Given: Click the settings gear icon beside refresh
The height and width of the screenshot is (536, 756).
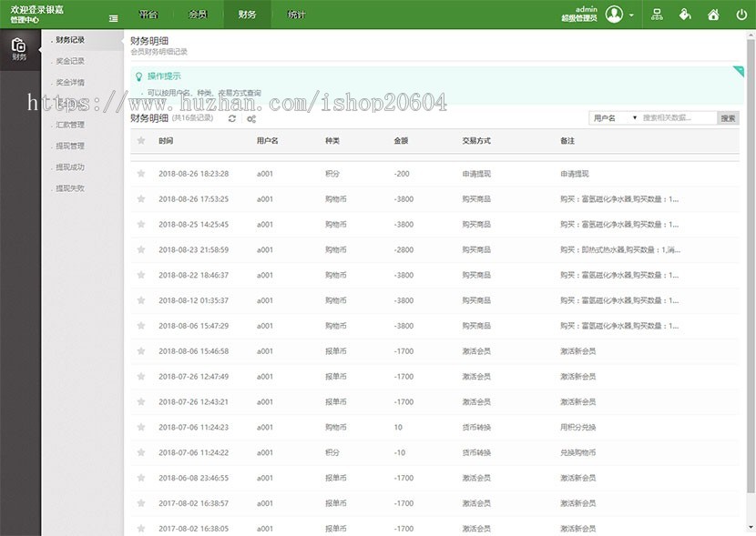Looking at the screenshot, I should tap(251, 117).
